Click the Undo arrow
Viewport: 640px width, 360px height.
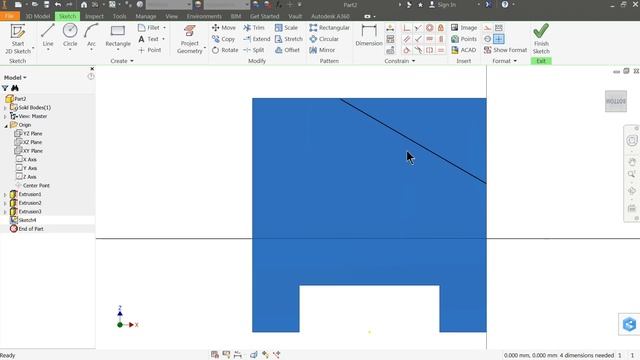tap(58, 4)
